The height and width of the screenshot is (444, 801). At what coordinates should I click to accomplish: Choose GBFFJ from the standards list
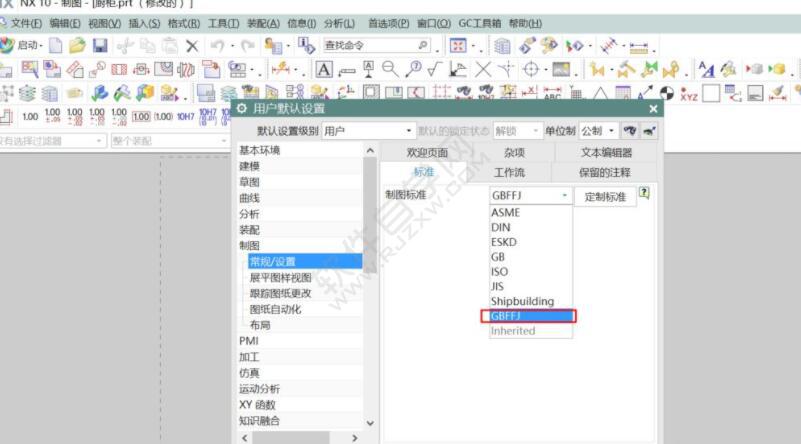[x=531, y=316]
